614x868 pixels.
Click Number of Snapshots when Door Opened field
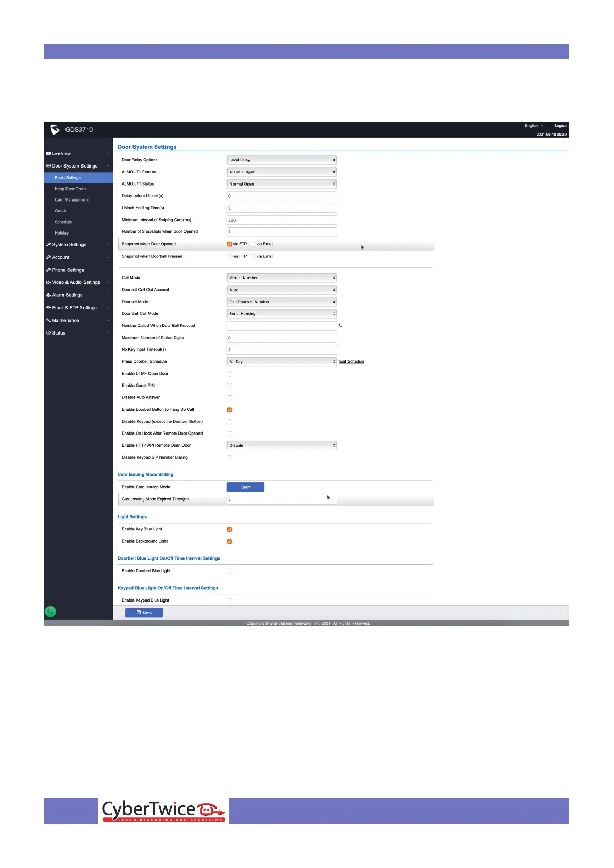tap(281, 232)
